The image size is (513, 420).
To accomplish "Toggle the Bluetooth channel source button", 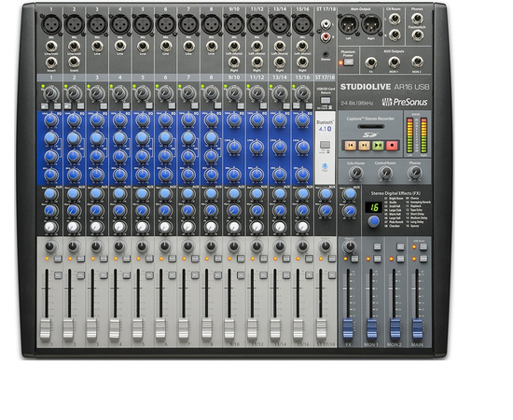I will point(325,145).
